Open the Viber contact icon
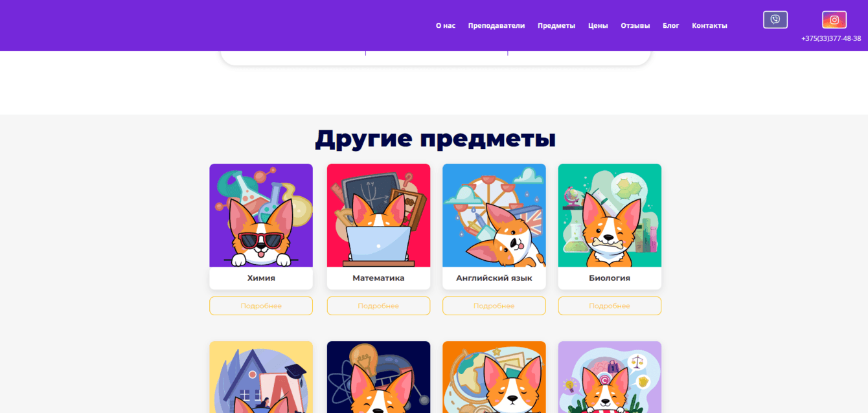 (x=775, y=19)
